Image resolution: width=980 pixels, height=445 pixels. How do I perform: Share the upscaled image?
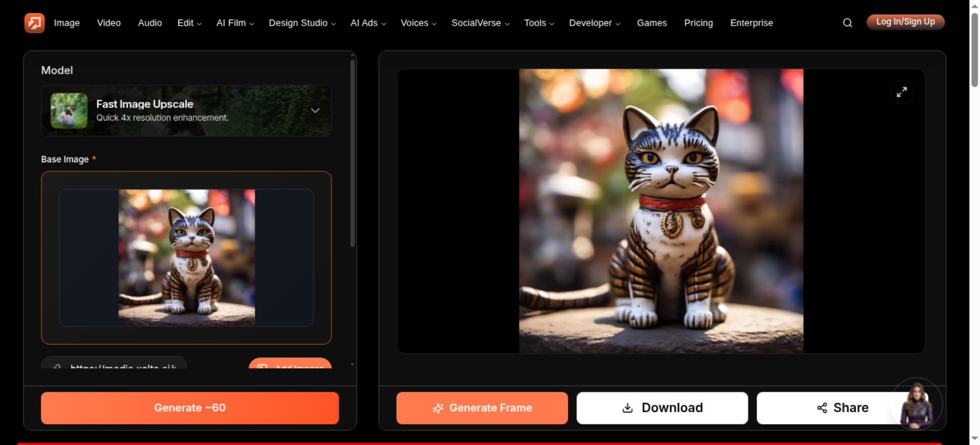point(842,408)
